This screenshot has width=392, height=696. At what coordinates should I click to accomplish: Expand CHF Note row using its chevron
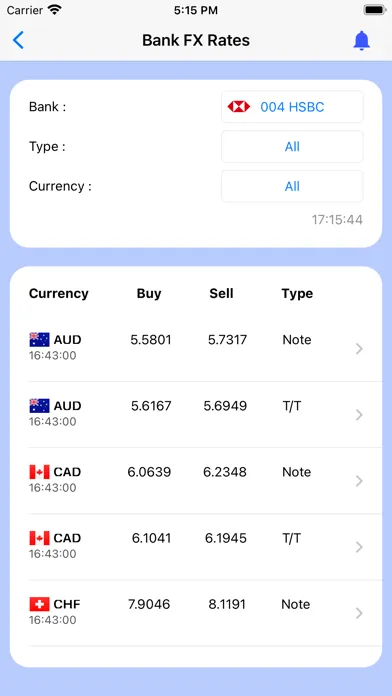coord(360,613)
